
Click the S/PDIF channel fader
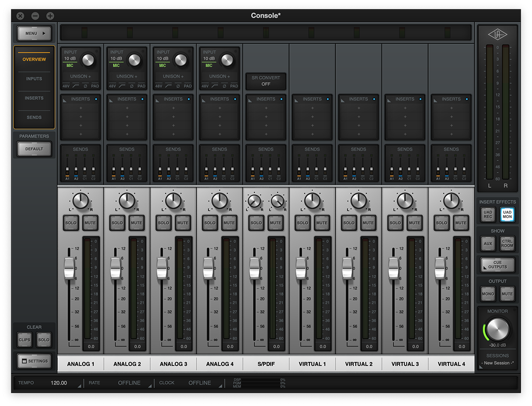coord(254,268)
